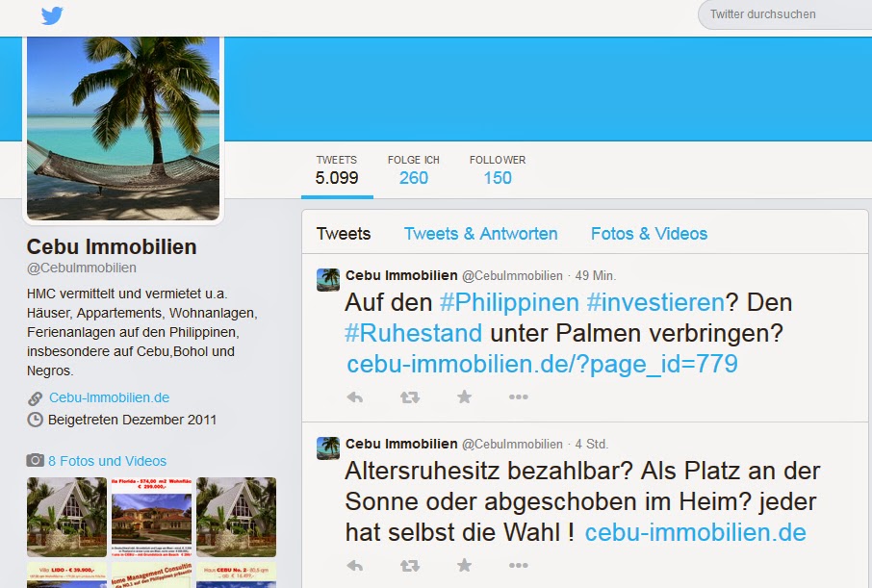
Task: Open Villa Florida listing media thumbnail
Action: (x=151, y=517)
